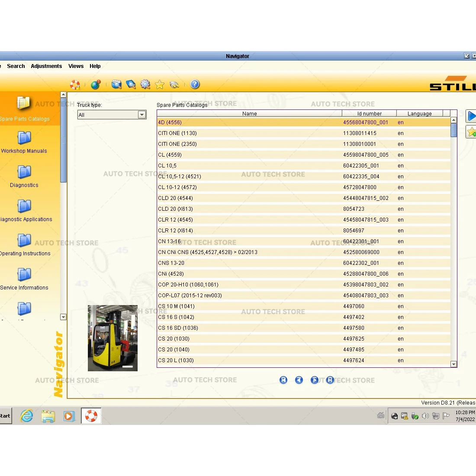The width and height of the screenshot is (476, 476).
Task: Open Operating Instructions sidebar folder
Action: (24, 244)
